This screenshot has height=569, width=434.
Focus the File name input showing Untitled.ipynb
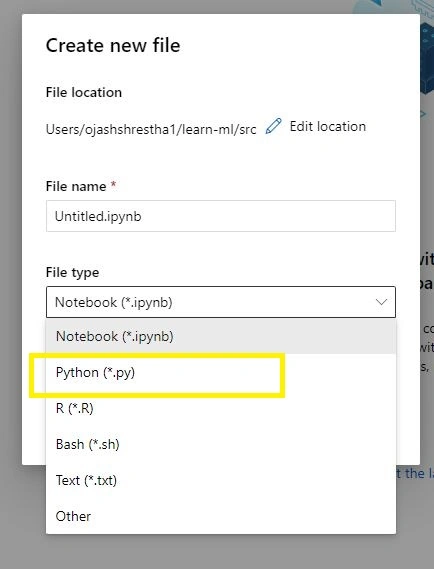[221, 216]
